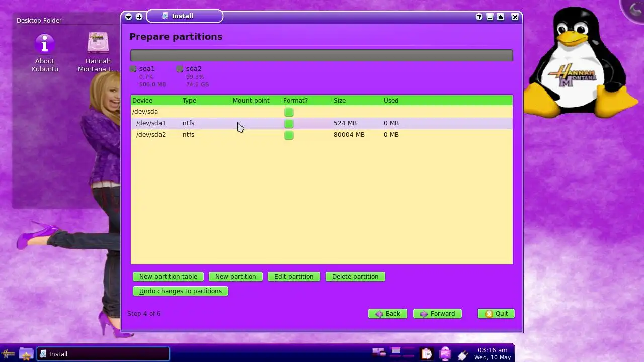Sort by the Mount point column header
The width and height of the screenshot is (644, 362).
tap(256, 101)
